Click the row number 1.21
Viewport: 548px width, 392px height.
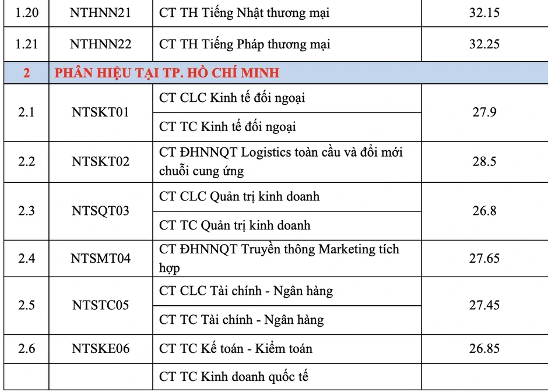[27, 44]
